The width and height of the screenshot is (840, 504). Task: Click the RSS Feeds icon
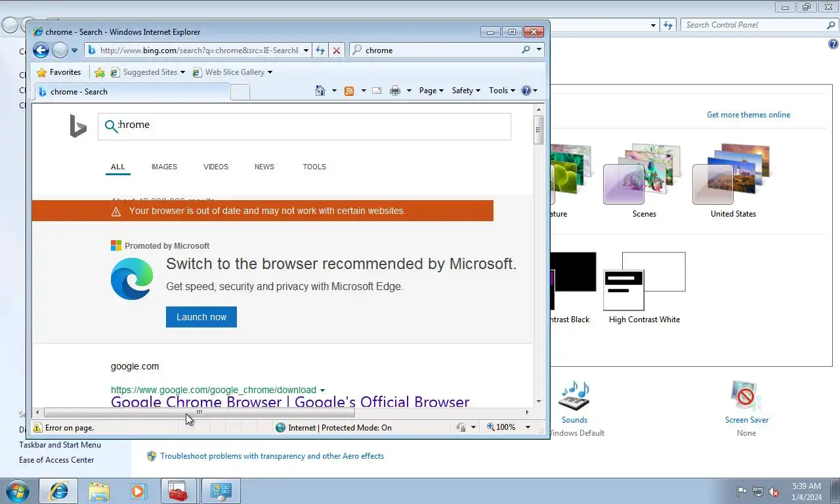(350, 91)
